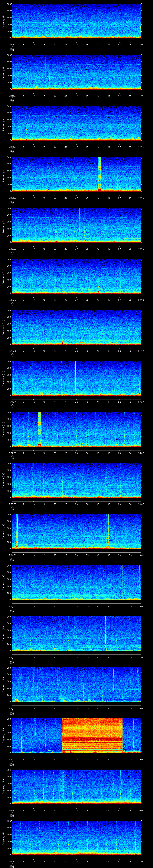
Task: Click the 21:00 end time label
Action: tap(141, 351)
